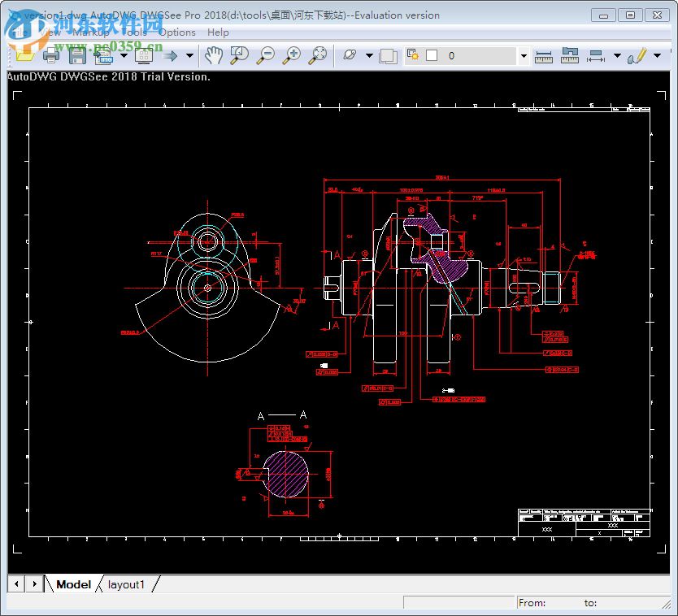Screen dimensions: 678x616
Task: Click the Print icon in toolbar
Action: click(51, 55)
